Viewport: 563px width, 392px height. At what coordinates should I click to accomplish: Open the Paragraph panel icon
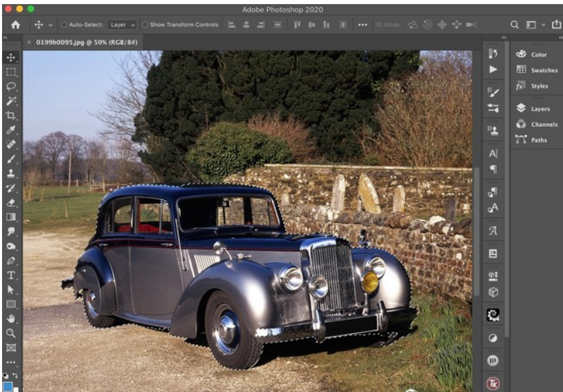[x=493, y=169]
